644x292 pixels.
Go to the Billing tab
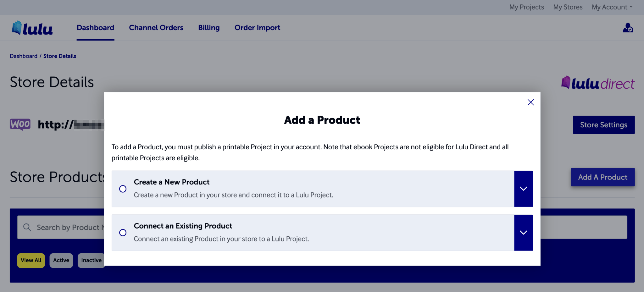(x=209, y=28)
